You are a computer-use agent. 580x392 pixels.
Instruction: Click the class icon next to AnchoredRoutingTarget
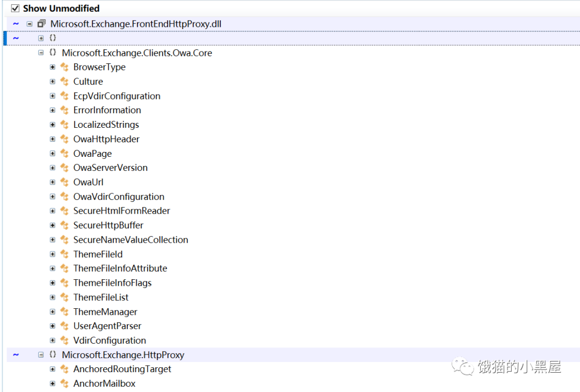point(65,369)
